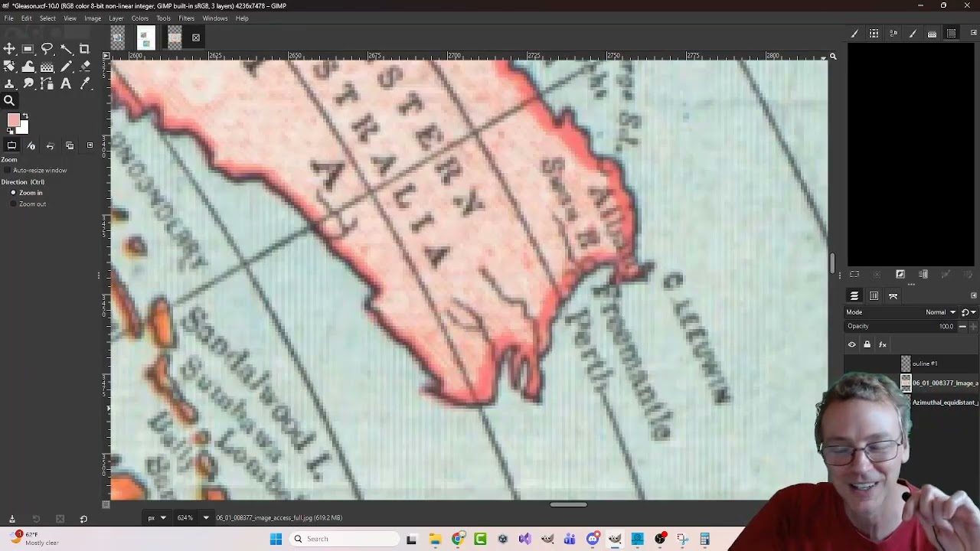Select the Bucket Fill tool
Image resolution: width=980 pixels, height=551 pixels.
pyautogui.click(x=47, y=67)
